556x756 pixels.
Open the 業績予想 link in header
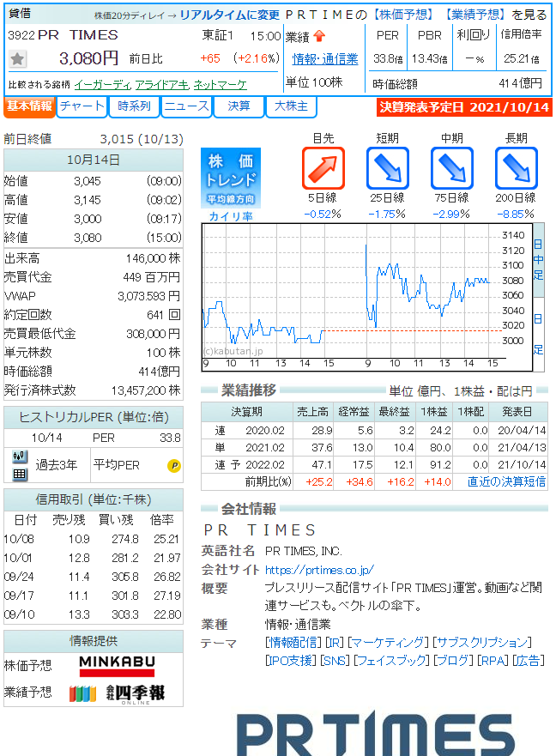click(x=475, y=15)
